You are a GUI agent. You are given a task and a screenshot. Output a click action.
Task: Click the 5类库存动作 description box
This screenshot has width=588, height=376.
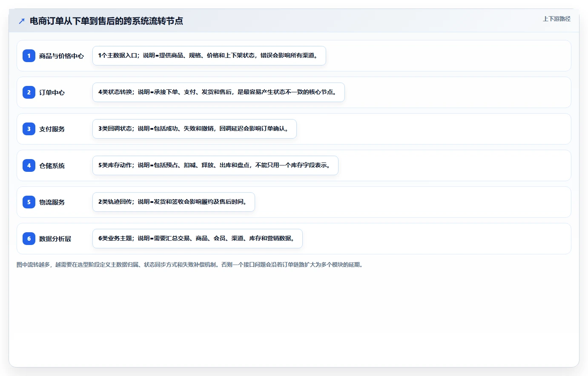click(x=215, y=165)
